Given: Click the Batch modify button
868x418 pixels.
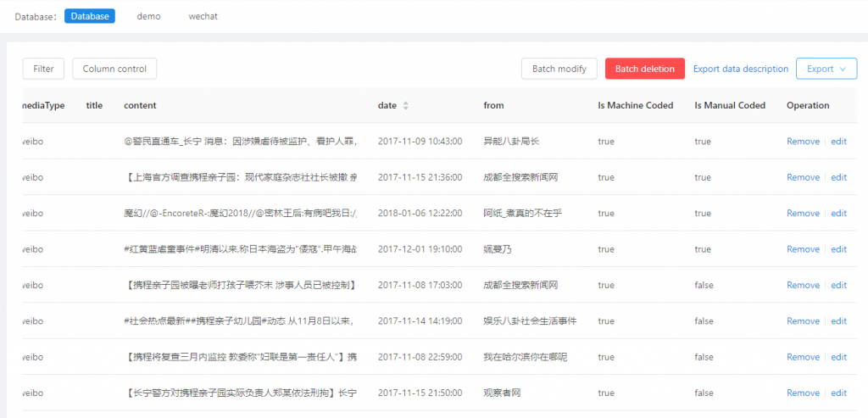Looking at the screenshot, I should (559, 69).
